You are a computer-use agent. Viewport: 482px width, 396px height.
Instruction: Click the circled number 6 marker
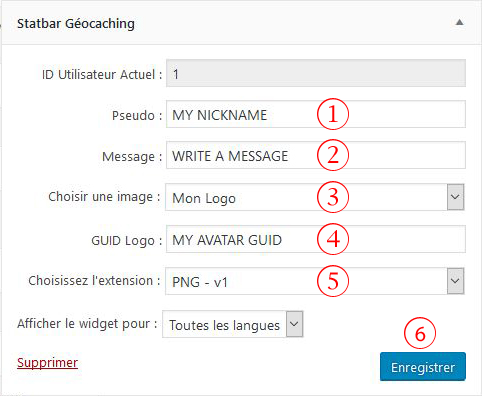coord(420,333)
